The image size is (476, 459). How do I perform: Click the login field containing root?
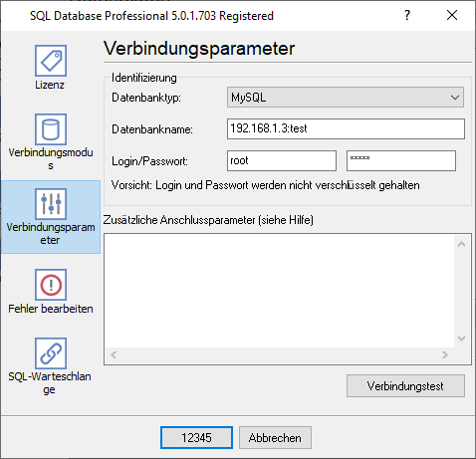click(282, 161)
